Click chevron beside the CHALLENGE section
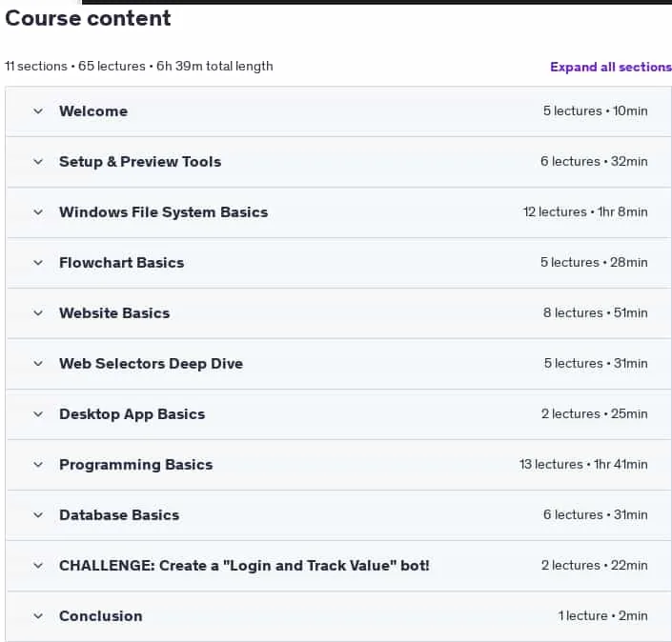 [x=38, y=566]
